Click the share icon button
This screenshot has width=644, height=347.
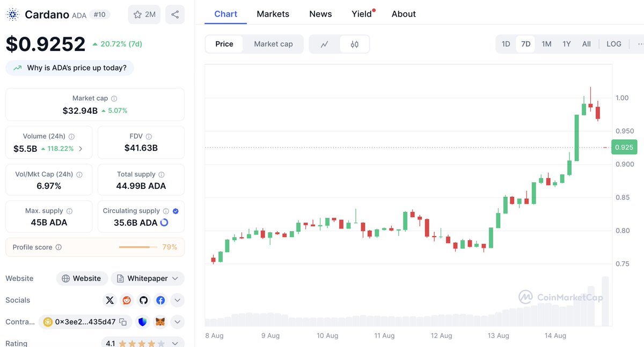tap(175, 14)
